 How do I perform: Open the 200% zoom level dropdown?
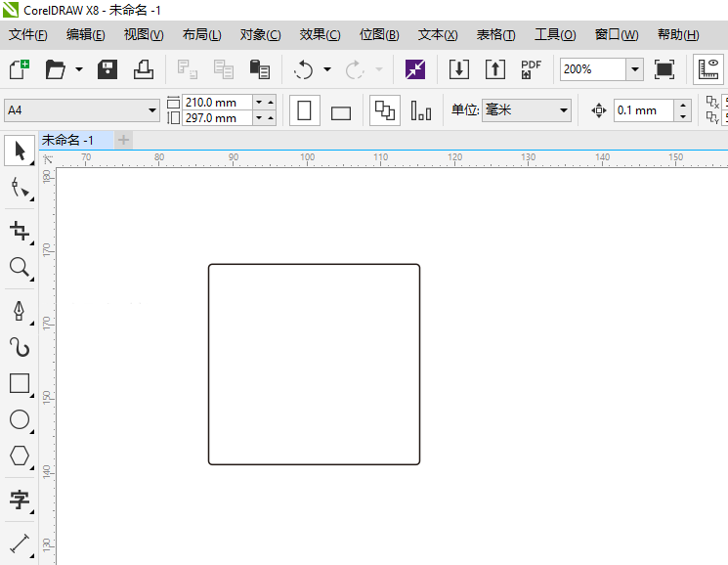pyautogui.click(x=634, y=69)
